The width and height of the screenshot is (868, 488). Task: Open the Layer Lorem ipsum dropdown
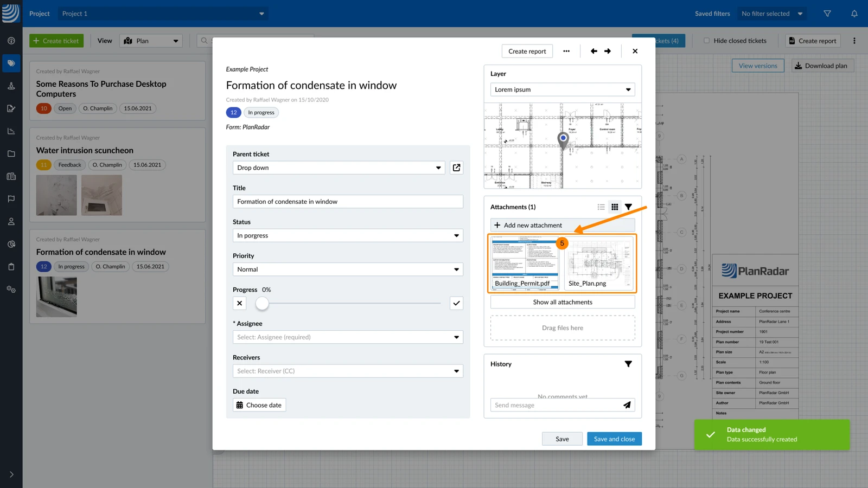click(563, 89)
